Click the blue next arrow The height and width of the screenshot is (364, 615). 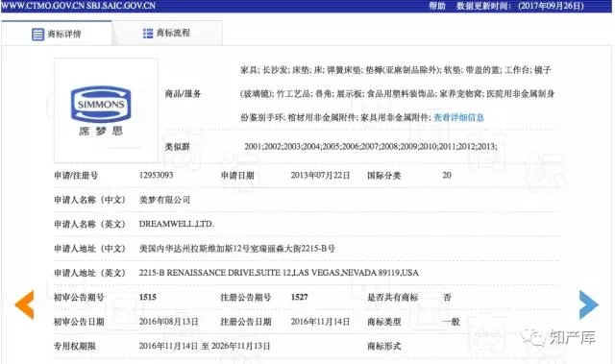click(x=589, y=304)
